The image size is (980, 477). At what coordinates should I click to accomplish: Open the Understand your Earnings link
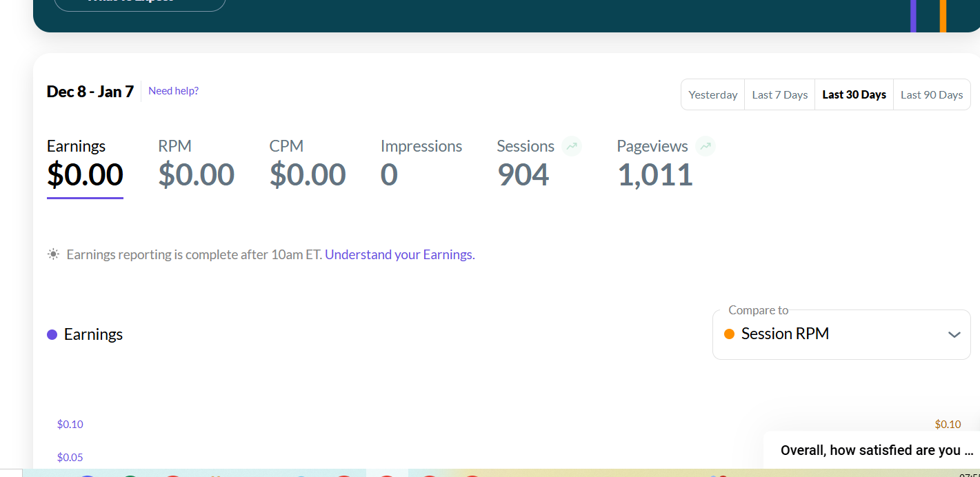point(400,254)
